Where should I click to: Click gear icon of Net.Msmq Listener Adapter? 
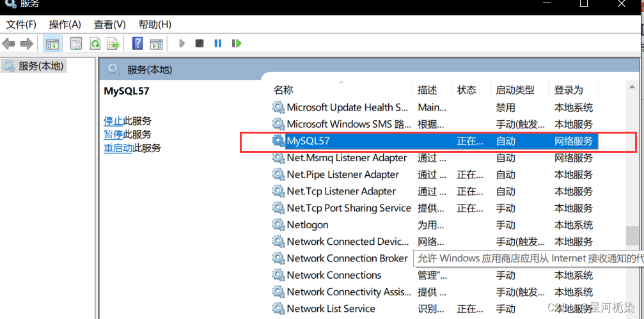click(278, 158)
